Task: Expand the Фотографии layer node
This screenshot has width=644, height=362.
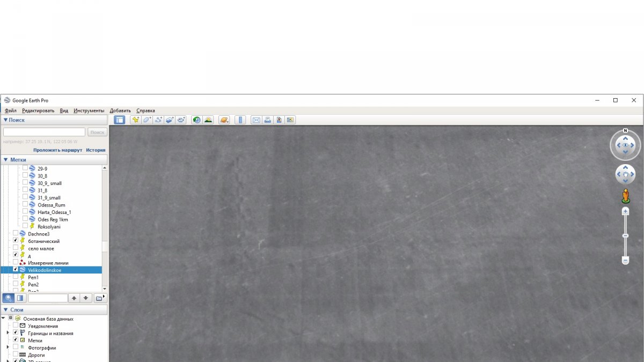Action: point(8,347)
